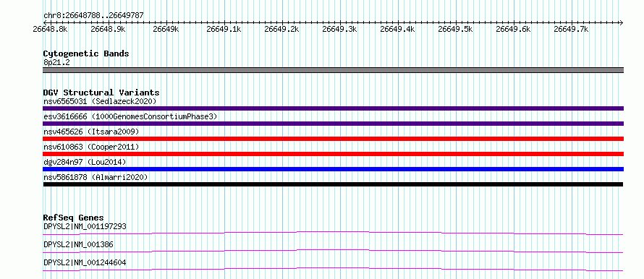Click the RefSeq Genes track title

[73, 218]
